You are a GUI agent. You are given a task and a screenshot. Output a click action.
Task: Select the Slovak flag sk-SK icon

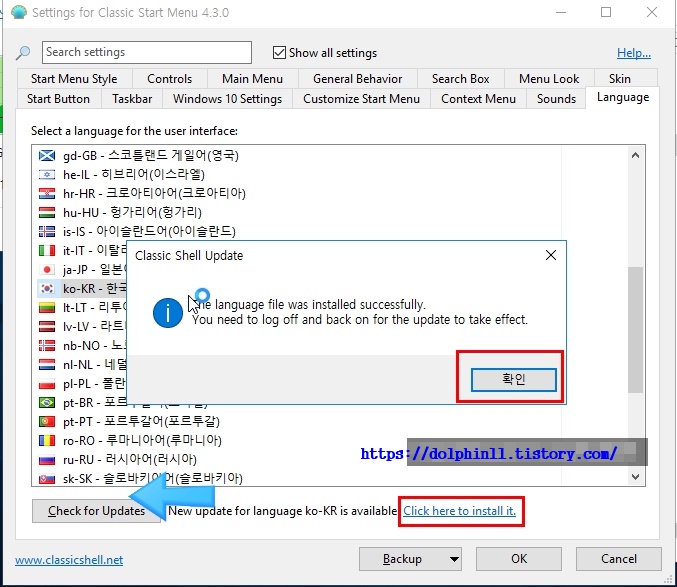[47, 478]
